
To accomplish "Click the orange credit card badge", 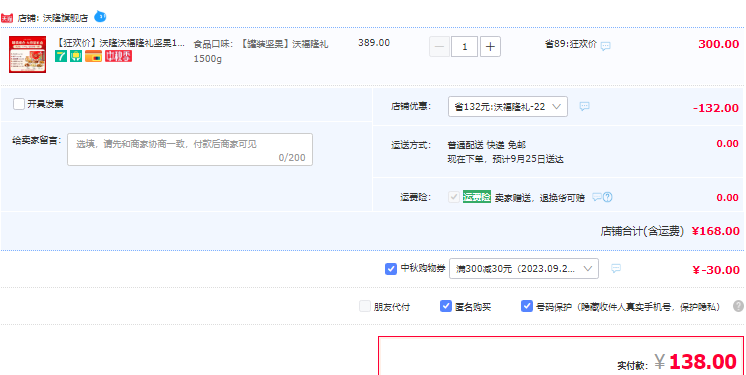I will (94, 57).
